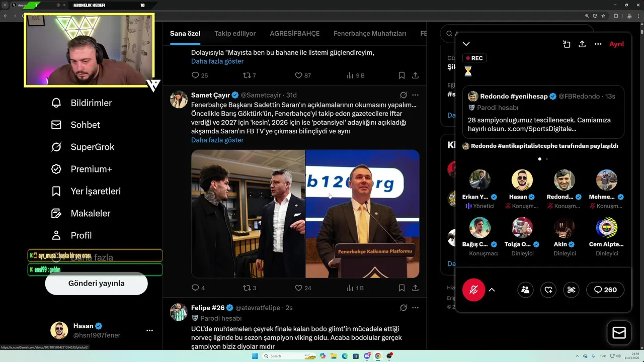Go to Profil in sidebar
Image resolution: width=644 pixels, height=362 pixels.
[x=71, y=235]
